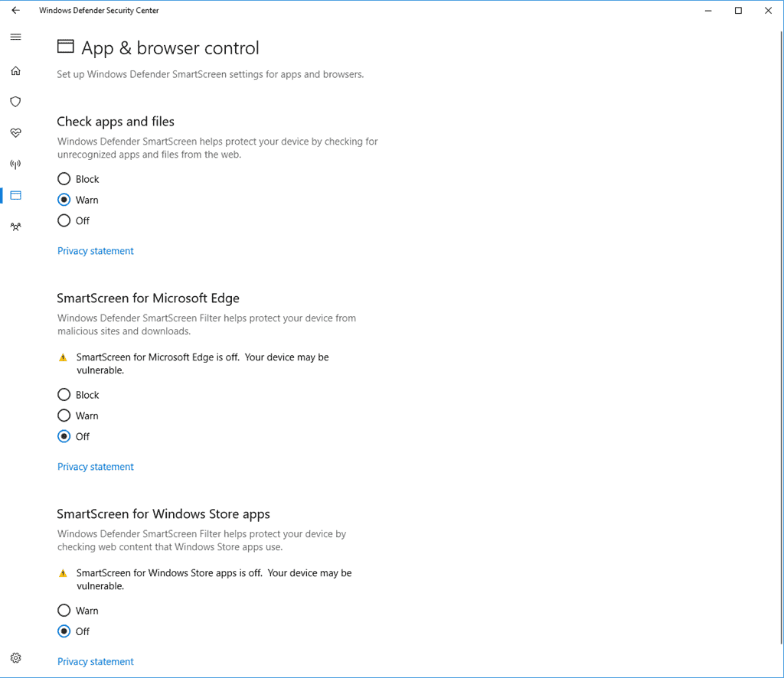Open Privacy statement under SmartScreen for Microsoft Edge

pyautogui.click(x=96, y=467)
